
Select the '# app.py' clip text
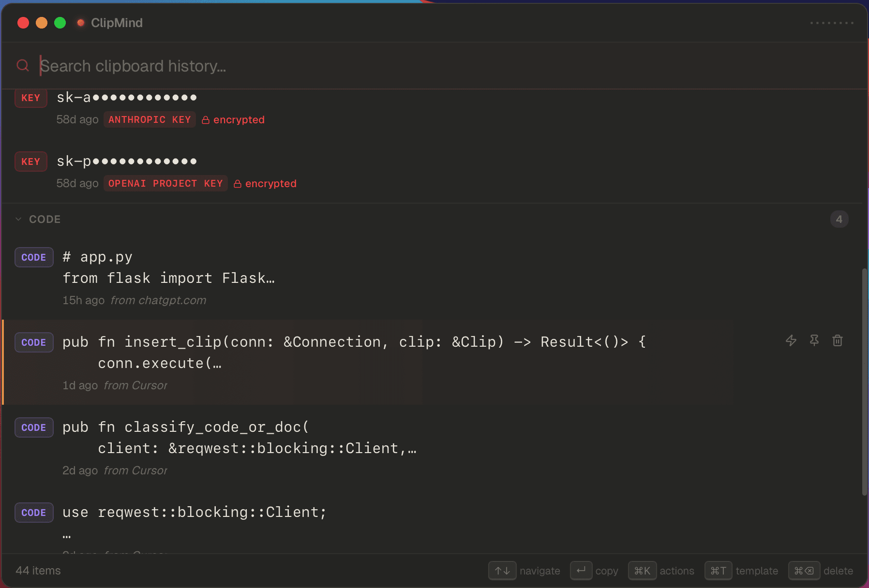[97, 257]
